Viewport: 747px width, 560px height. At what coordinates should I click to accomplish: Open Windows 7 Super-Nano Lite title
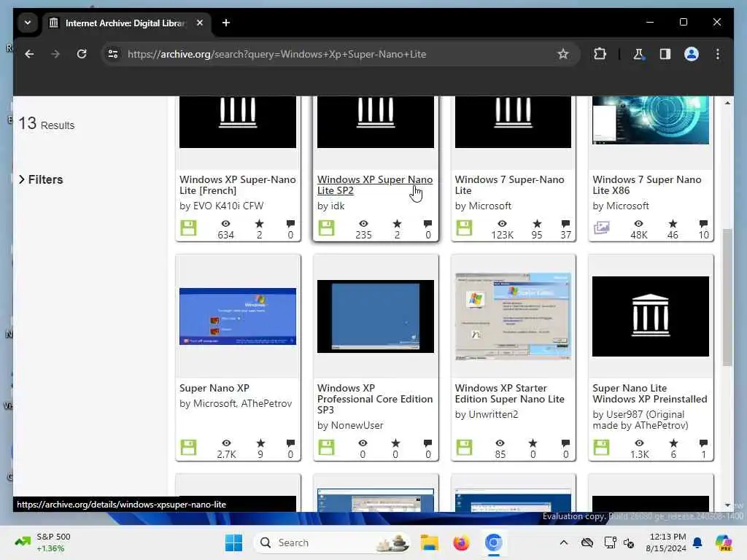(509, 184)
